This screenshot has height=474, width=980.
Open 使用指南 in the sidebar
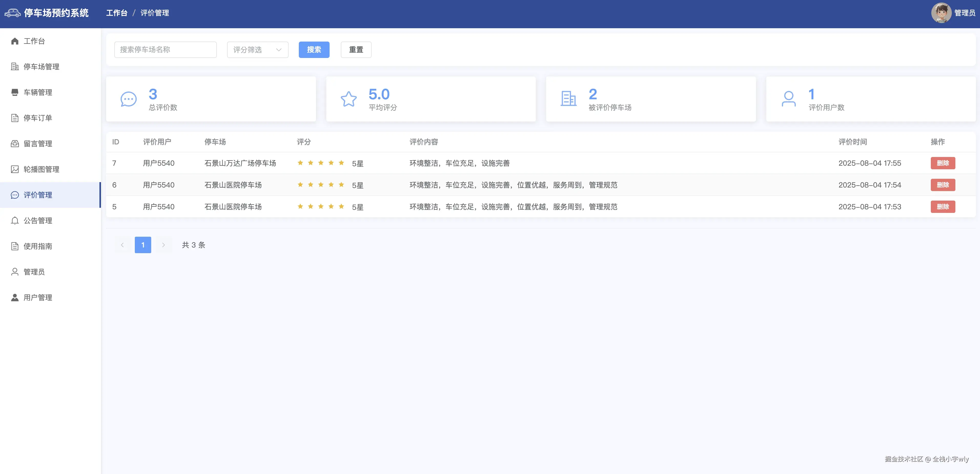click(38, 246)
